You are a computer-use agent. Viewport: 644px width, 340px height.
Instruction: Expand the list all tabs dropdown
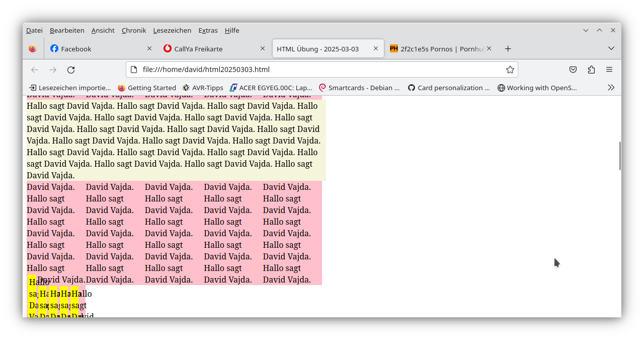[x=611, y=49]
